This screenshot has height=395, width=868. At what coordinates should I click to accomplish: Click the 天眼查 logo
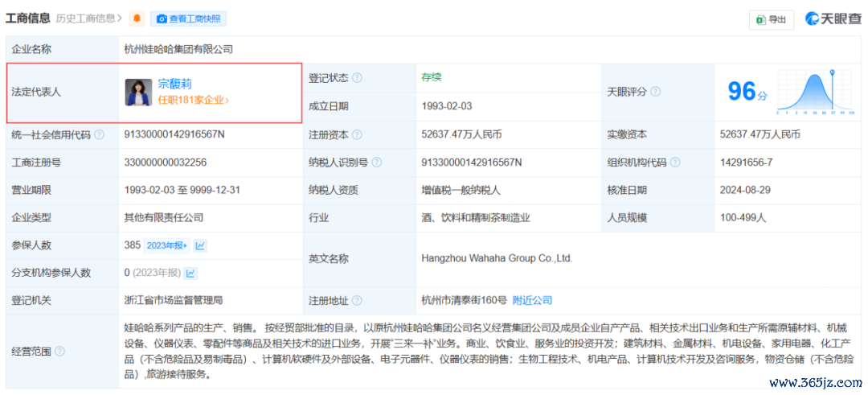(833, 19)
